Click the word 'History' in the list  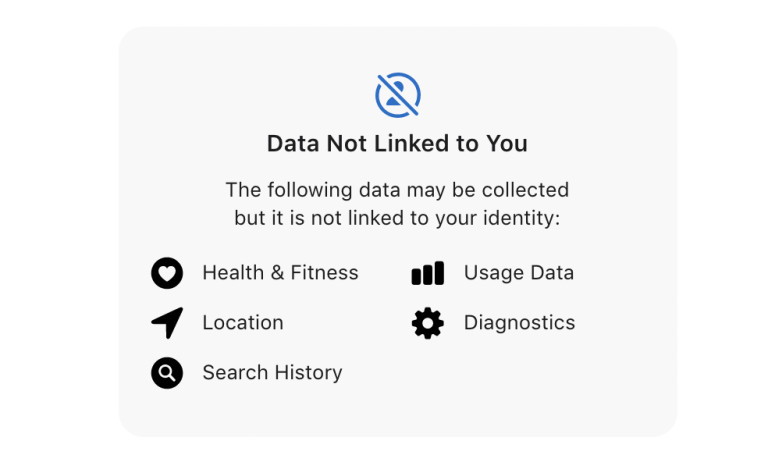click(307, 373)
